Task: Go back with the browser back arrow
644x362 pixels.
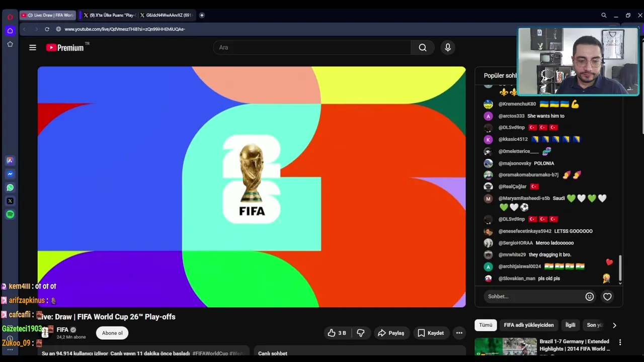Action: pos(24,29)
